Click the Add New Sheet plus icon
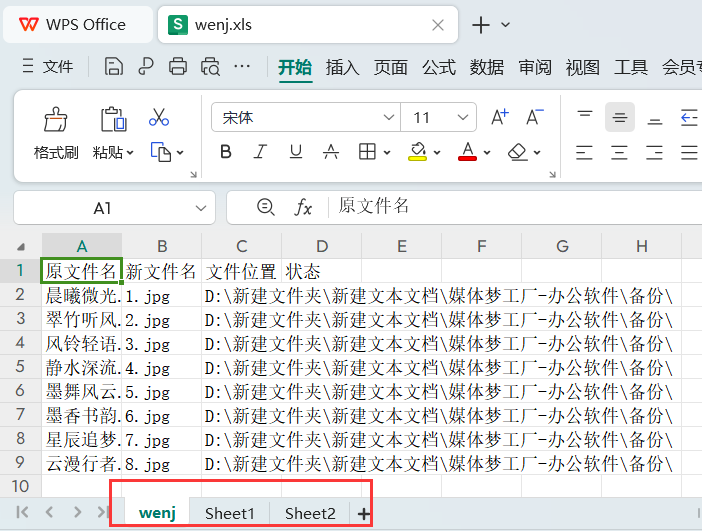The height and width of the screenshot is (531, 702). point(364,513)
